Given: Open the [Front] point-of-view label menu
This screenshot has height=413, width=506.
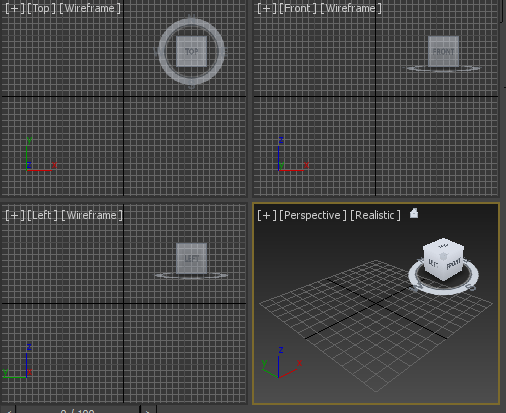Looking at the screenshot, I should pos(297,8).
